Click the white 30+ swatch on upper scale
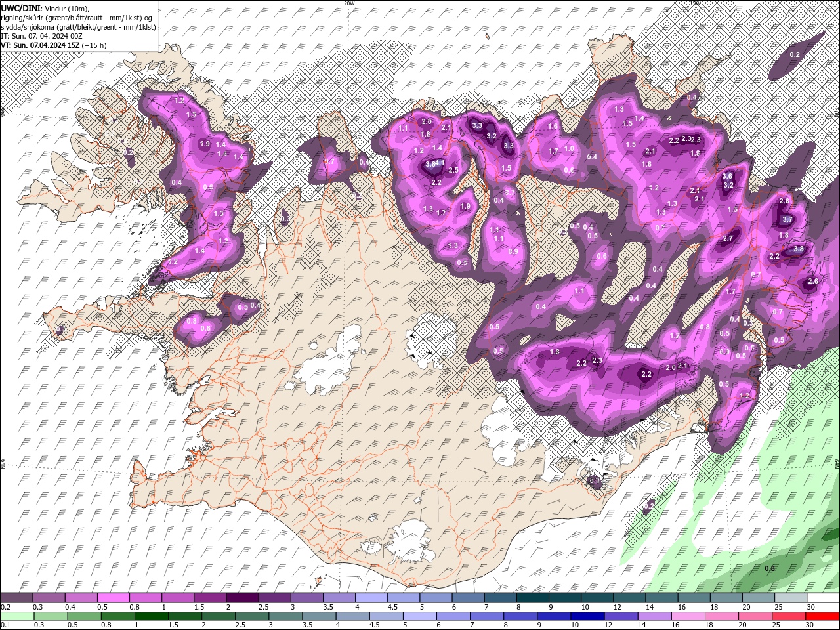This screenshot has width=840, height=630. (x=823, y=598)
